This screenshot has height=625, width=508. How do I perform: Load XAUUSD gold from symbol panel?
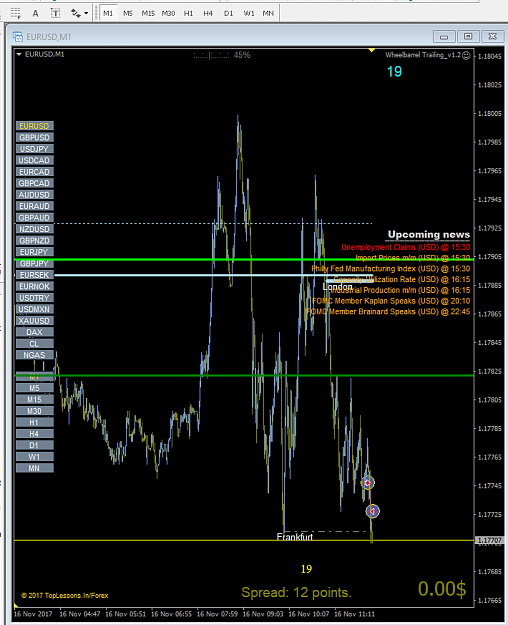34,321
